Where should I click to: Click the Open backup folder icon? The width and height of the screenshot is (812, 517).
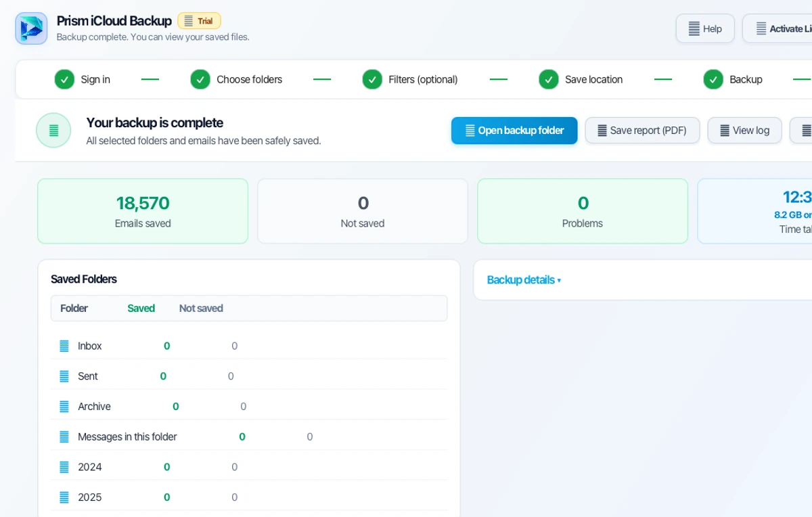pyautogui.click(x=470, y=131)
